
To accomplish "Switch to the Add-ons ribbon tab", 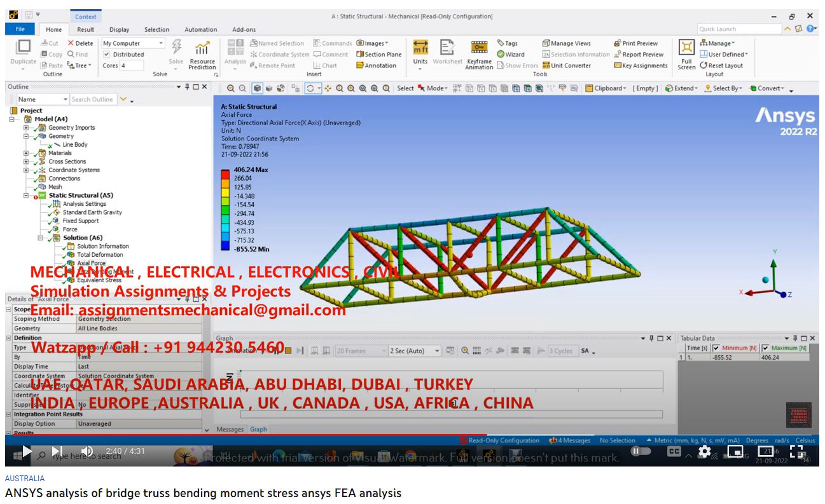I will 244,29.
